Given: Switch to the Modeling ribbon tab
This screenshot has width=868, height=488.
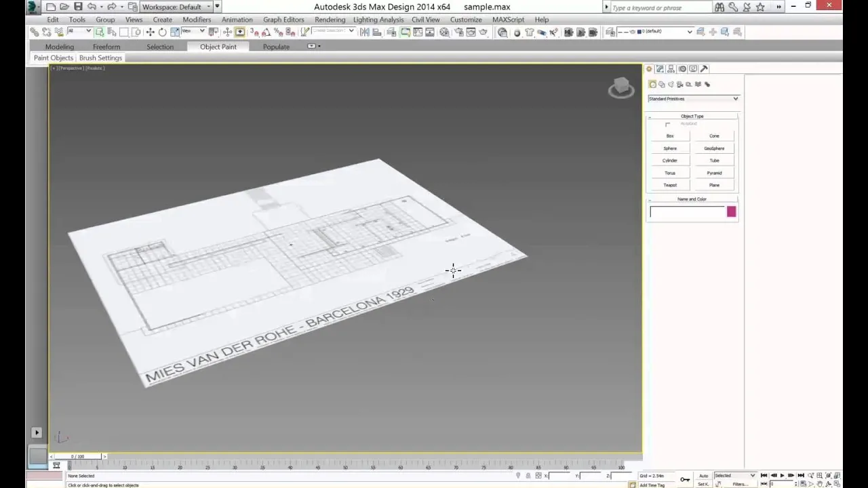Looking at the screenshot, I should (x=60, y=47).
